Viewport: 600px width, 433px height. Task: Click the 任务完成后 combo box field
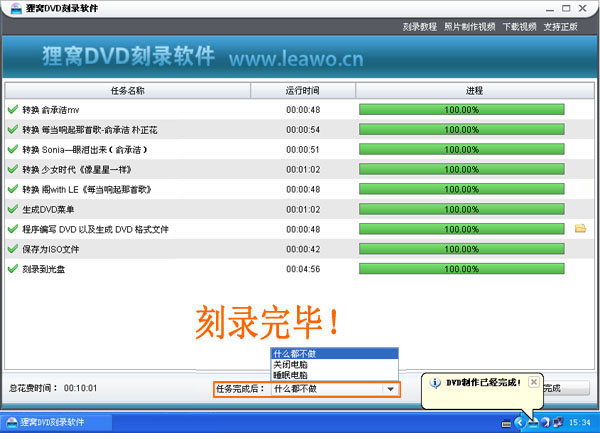(x=334, y=389)
